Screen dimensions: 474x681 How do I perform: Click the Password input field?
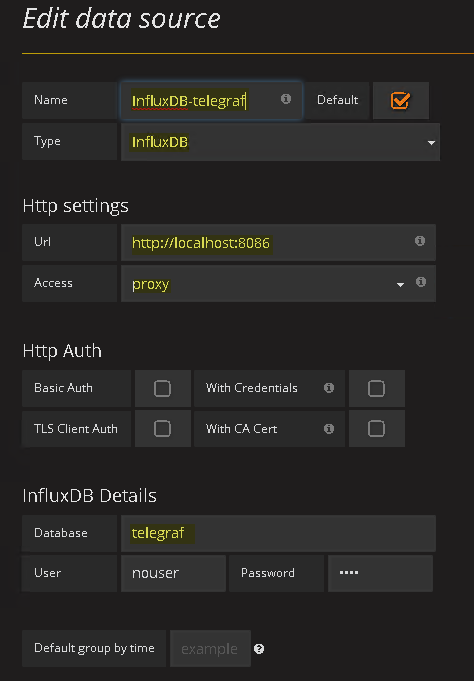(380, 573)
